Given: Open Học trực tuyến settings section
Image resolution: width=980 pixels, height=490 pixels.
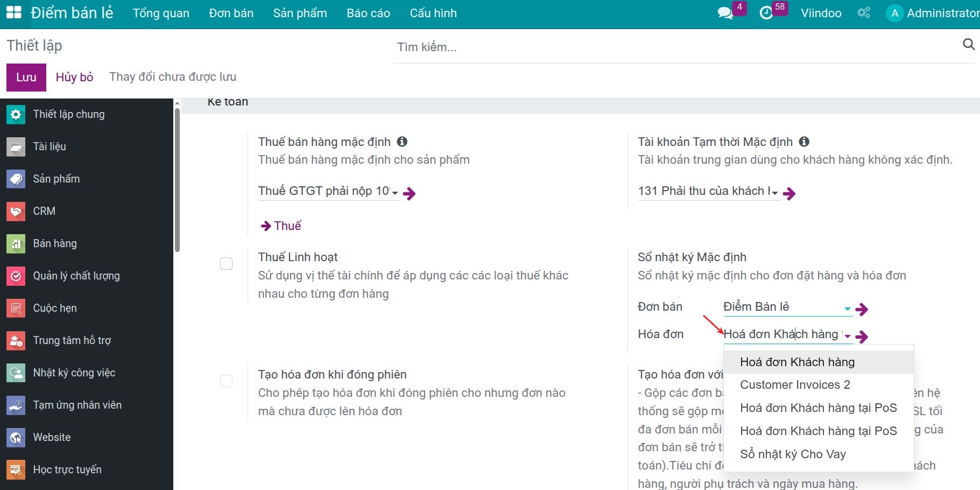Looking at the screenshot, I should [87, 470].
